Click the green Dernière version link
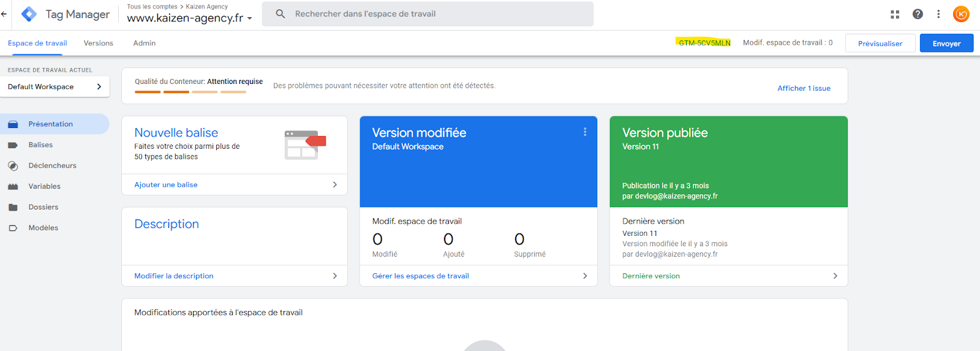Viewport: 980px width, 351px height. (651, 276)
